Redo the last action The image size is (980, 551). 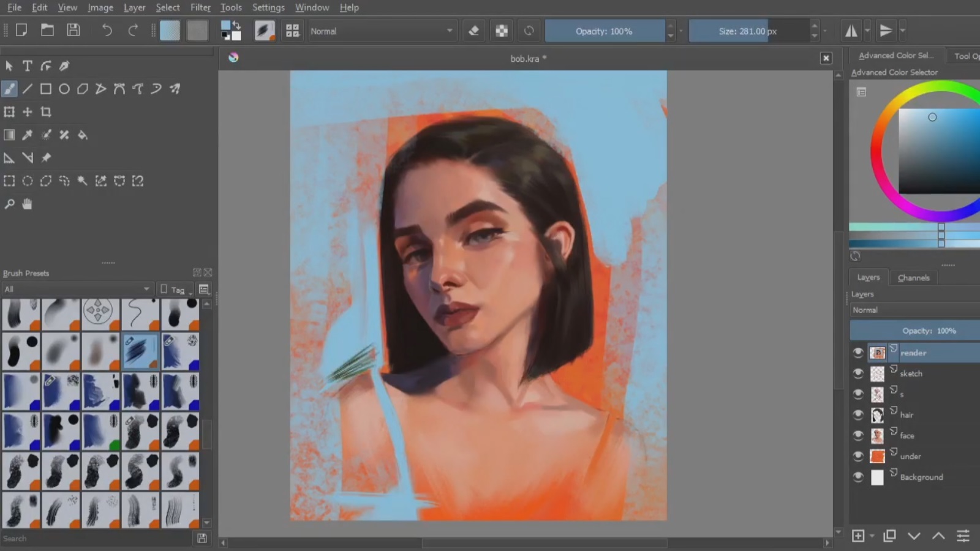(x=133, y=30)
